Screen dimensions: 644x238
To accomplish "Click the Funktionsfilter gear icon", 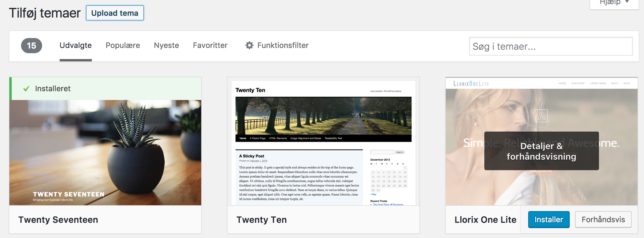I will coord(249,45).
